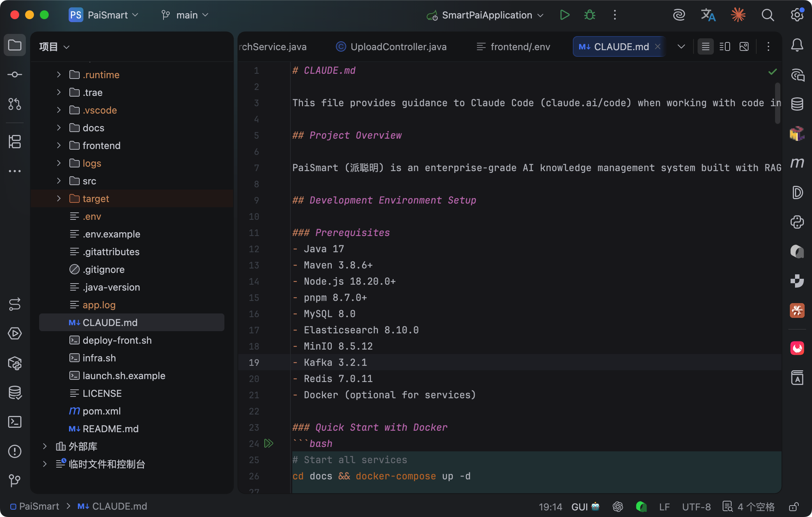Expand the frontend folder

(x=59, y=146)
